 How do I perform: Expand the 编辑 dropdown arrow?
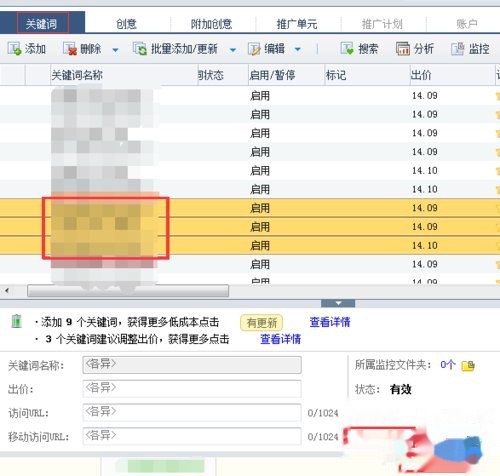pos(298,50)
